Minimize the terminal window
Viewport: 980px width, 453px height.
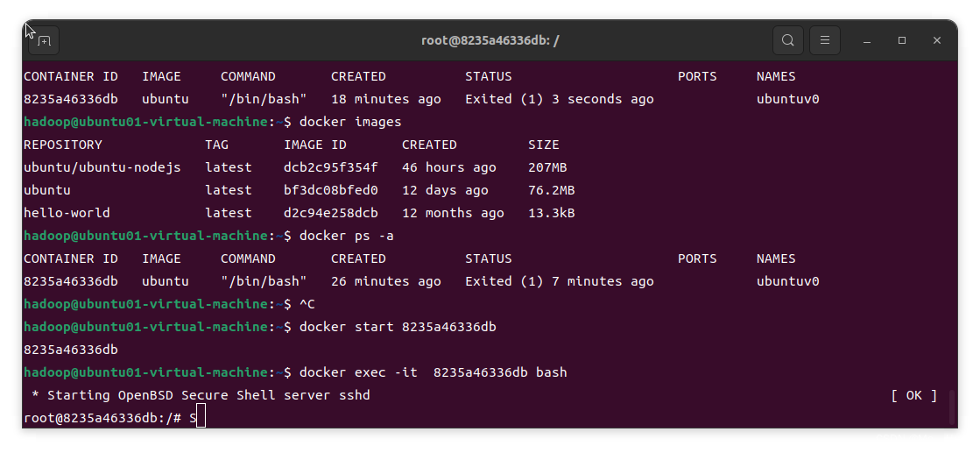(867, 40)
